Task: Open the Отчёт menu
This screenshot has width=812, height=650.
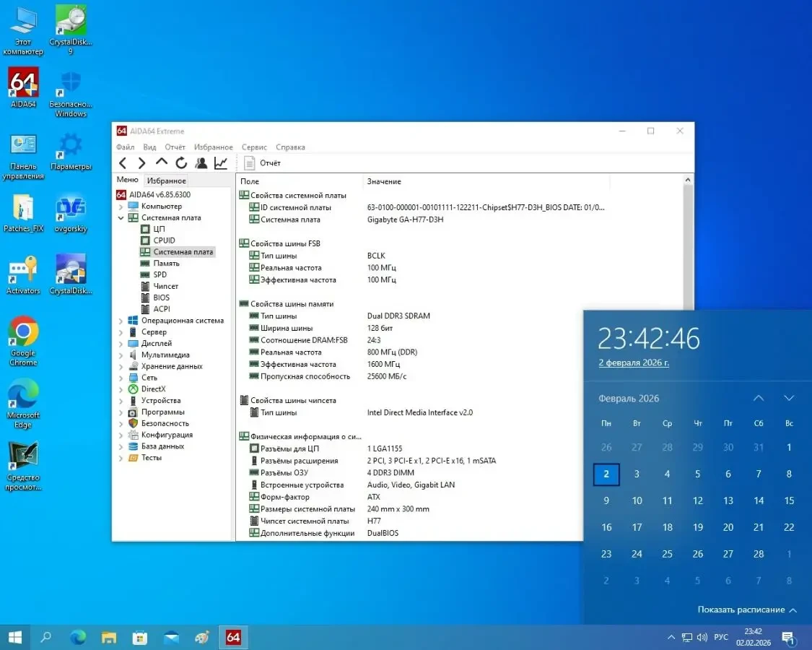Action: click(175, 147)
